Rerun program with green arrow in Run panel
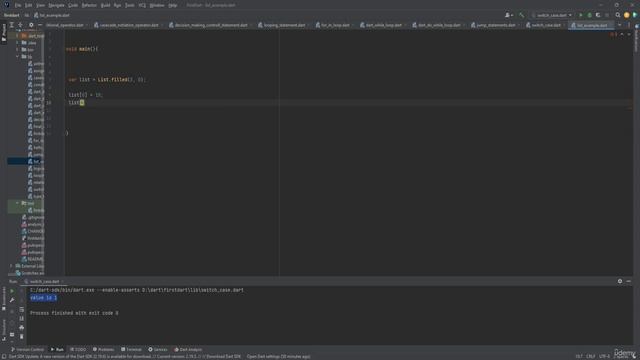The width and height of the screenshot is (640, 360). click(12, 291)
